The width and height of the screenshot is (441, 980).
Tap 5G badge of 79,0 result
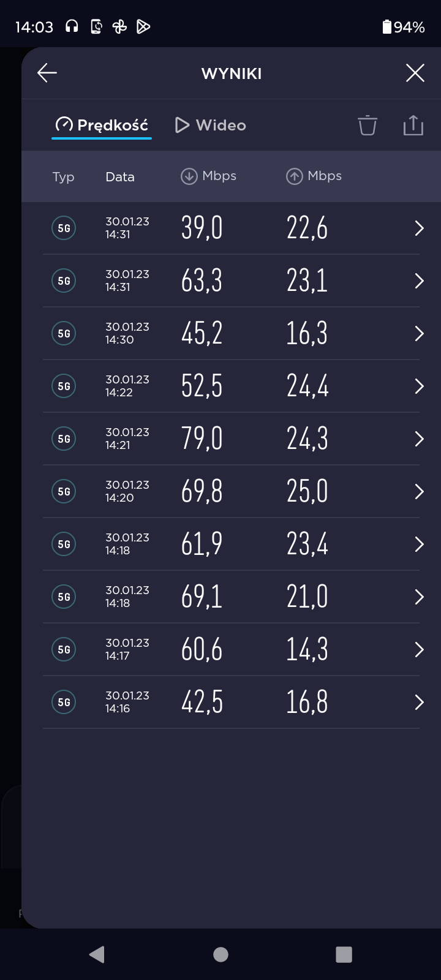pyautogui.click(x=64, y=439)
